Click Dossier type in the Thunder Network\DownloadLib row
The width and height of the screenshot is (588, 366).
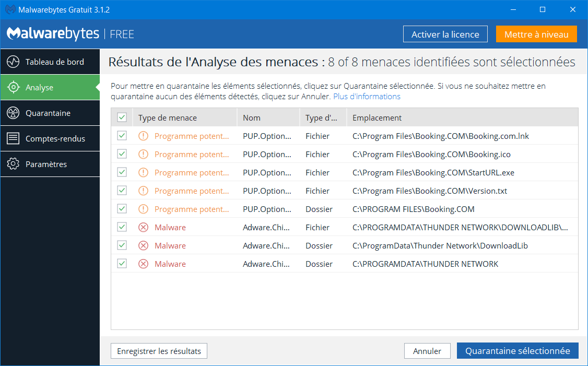click(x=319, y=245)
